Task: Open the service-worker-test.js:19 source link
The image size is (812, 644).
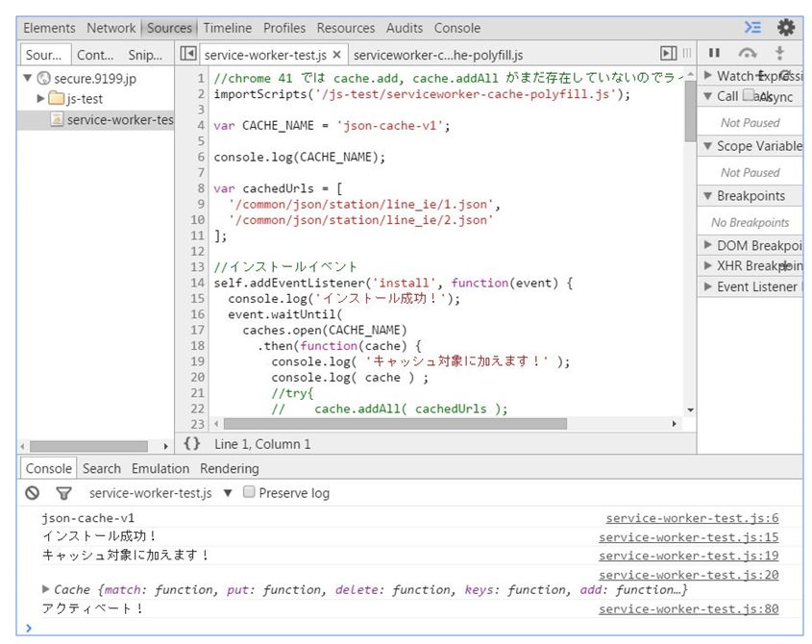Action: [688, 556]
